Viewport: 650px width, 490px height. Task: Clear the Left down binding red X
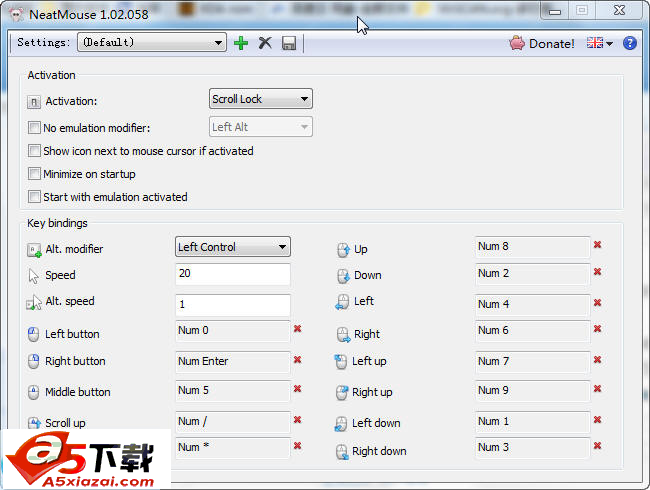pos(597,420)
